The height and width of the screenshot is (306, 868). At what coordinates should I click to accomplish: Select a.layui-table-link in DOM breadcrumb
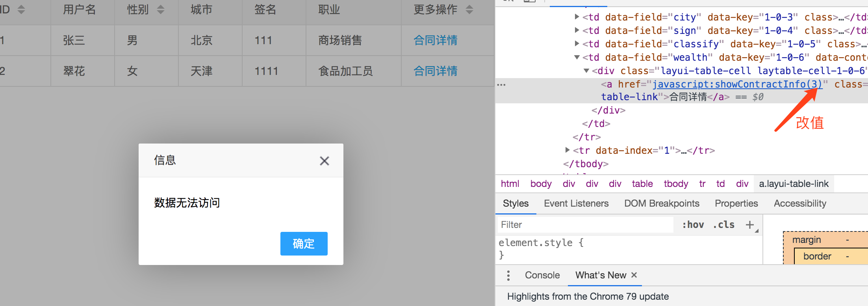[x=794, y=184]
